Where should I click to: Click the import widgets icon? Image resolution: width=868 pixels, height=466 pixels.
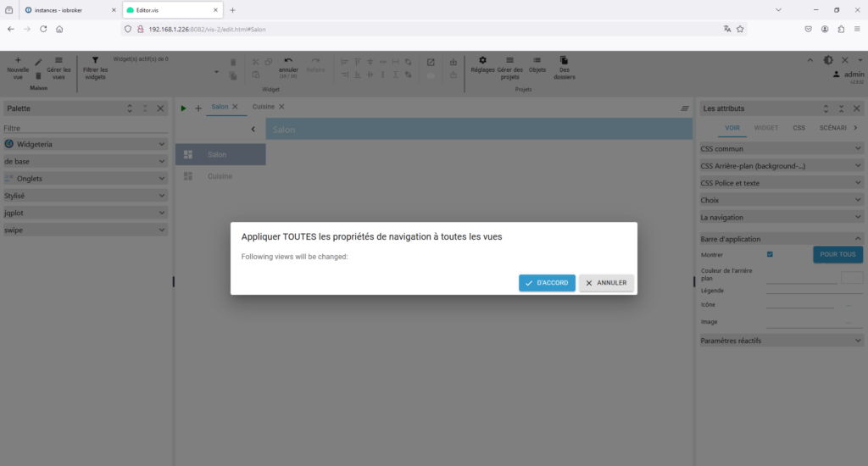453,62
